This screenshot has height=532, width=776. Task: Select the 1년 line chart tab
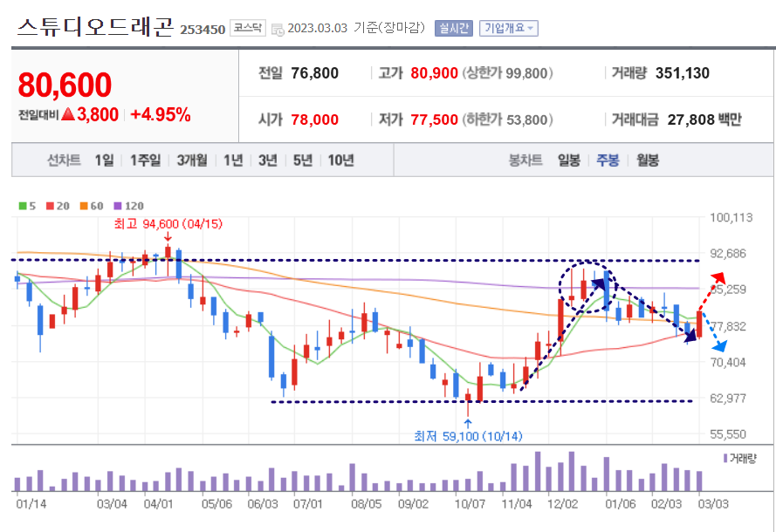(233, 160)
